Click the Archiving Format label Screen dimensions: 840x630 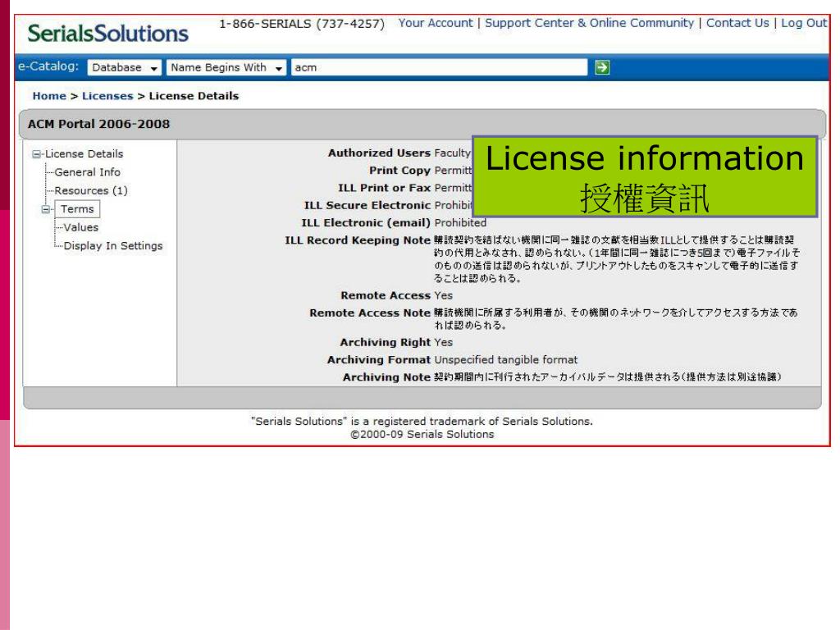pos(379,360)
